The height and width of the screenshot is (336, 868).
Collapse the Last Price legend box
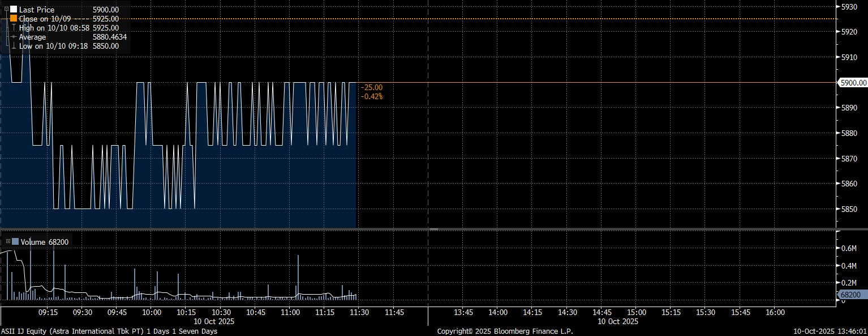(x=6, y=10)
